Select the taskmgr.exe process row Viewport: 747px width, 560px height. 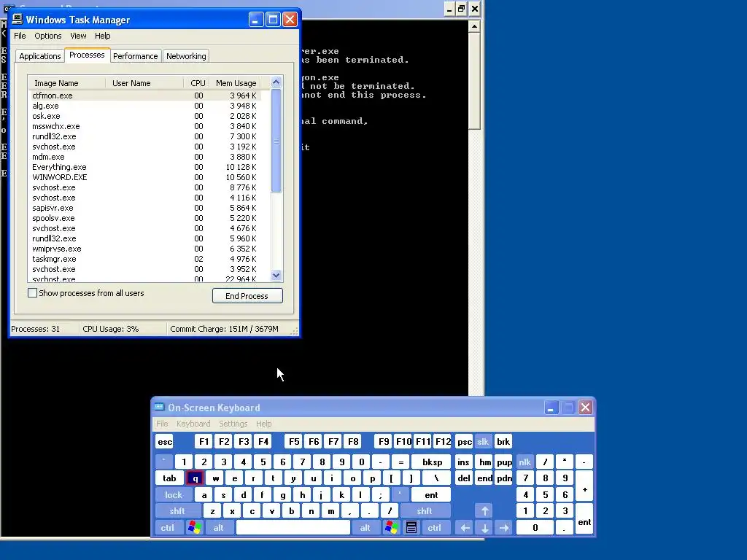[x=144, y=259]
